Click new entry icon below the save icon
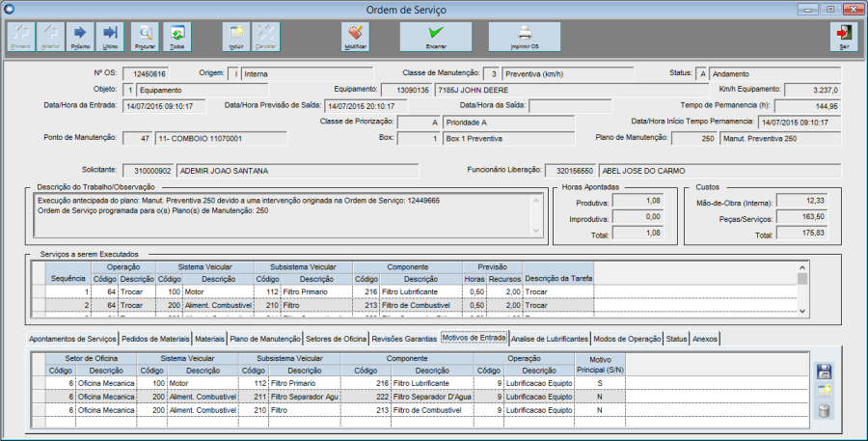This screenshot has height=441, width=868. pyautogui.click(x=824, y=392)
